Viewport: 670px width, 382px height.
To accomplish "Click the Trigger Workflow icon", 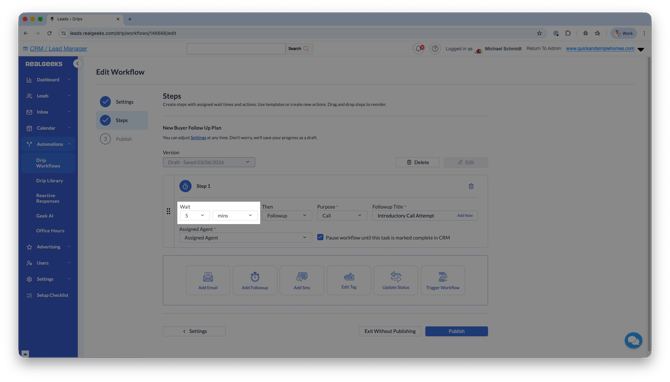I will click(443, 277).
